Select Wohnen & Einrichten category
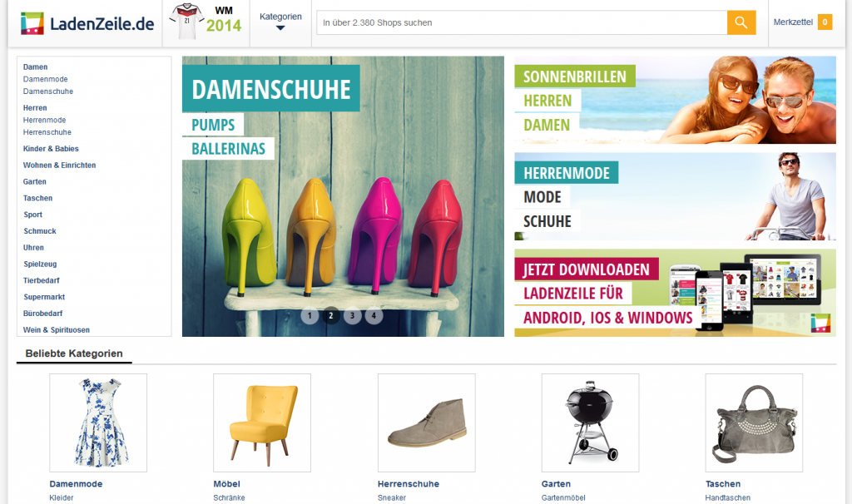852x504 pixels. pyautogui.click(x=59, y=166)
